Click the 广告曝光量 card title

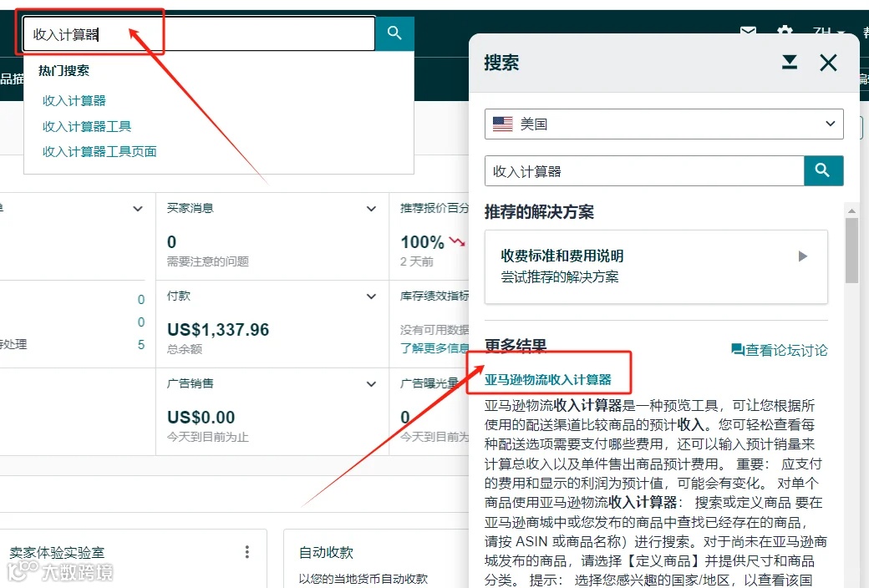click(429, 383)
